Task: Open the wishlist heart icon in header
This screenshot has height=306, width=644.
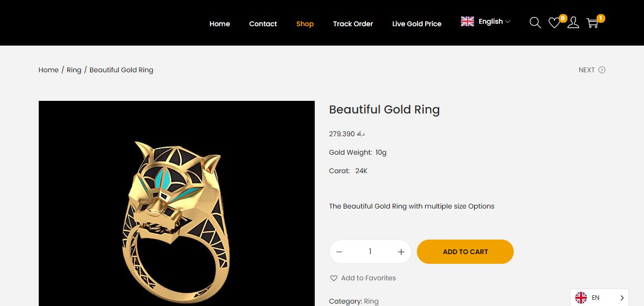Action: (554, 23)
